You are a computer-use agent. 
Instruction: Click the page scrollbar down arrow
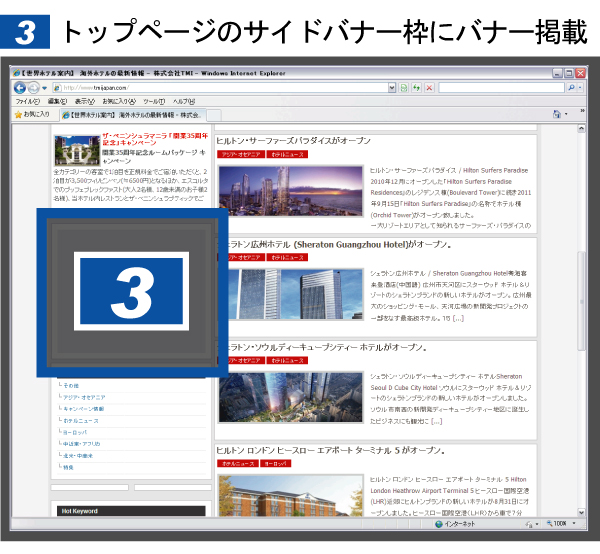point(581,512)
